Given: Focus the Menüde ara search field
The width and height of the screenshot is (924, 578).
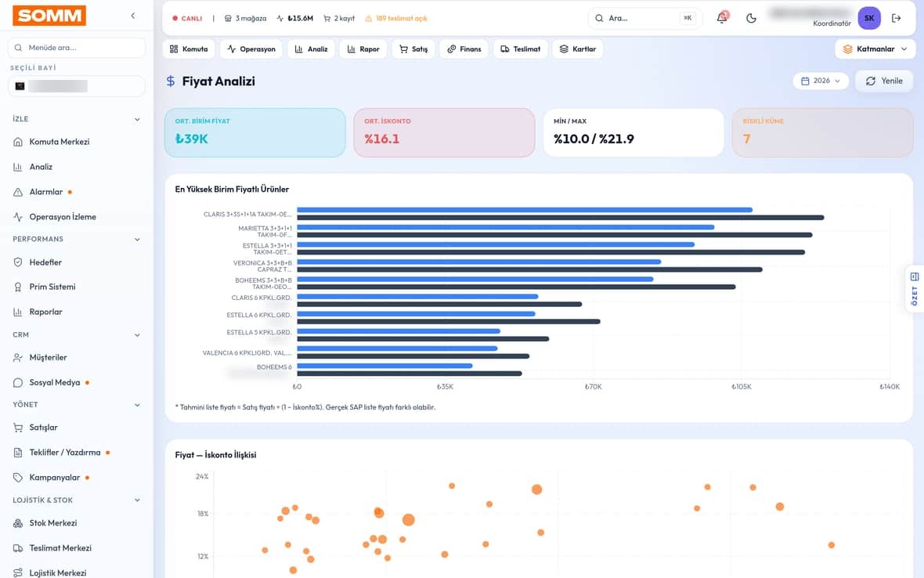Looking at the screenshot, I should pyautogui.click(x=77, y=48).
